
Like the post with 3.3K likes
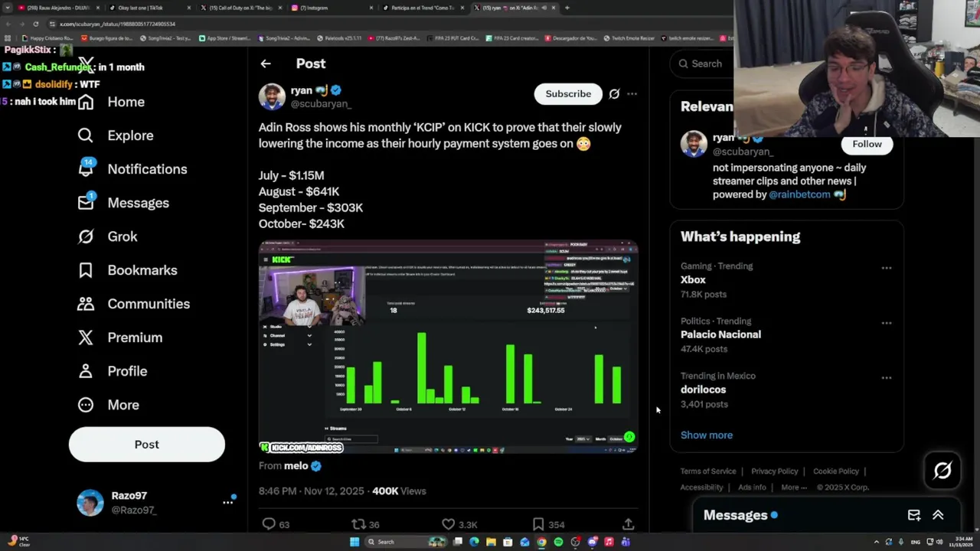[x=448, y=524]
